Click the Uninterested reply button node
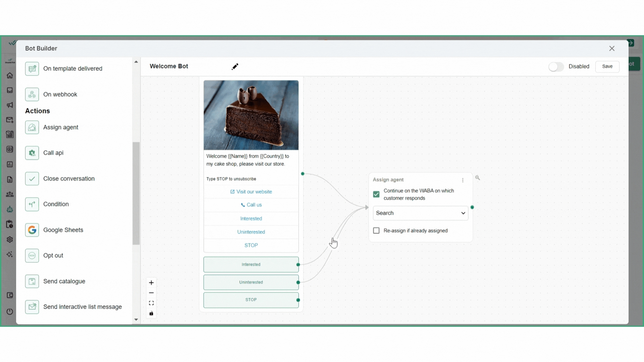The image size is (644, 362). (x=251, y=282)
